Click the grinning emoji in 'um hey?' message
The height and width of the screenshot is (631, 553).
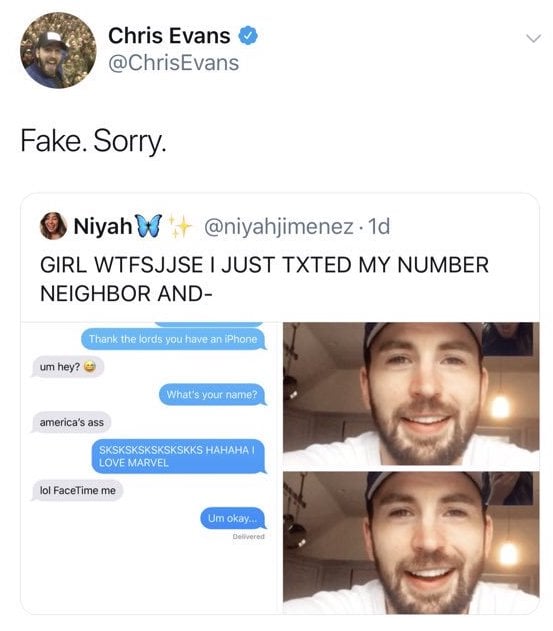click(91, 367)
